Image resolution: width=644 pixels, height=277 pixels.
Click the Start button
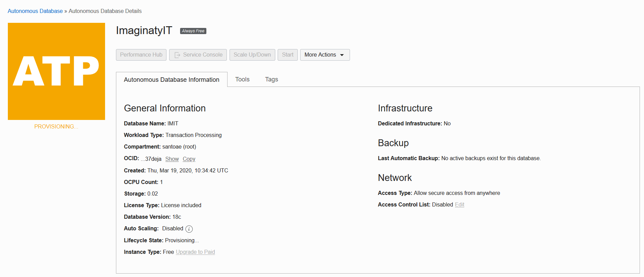[288, 55]
